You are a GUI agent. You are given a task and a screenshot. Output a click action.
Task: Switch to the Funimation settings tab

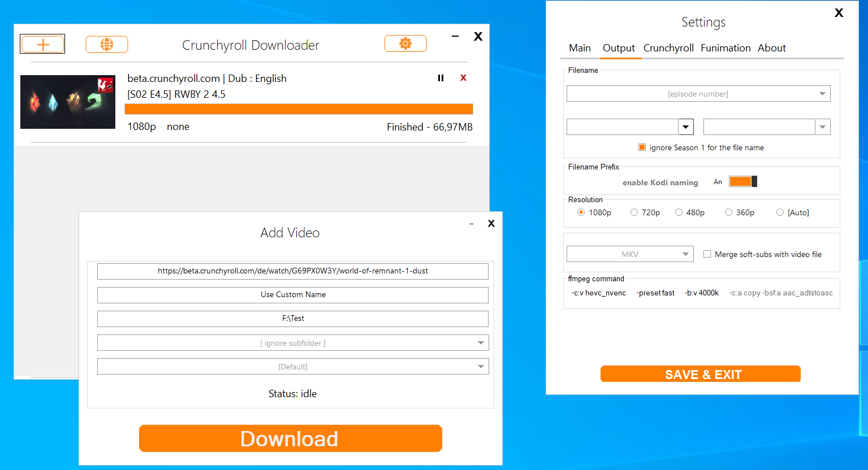click(x=725, y=48)
